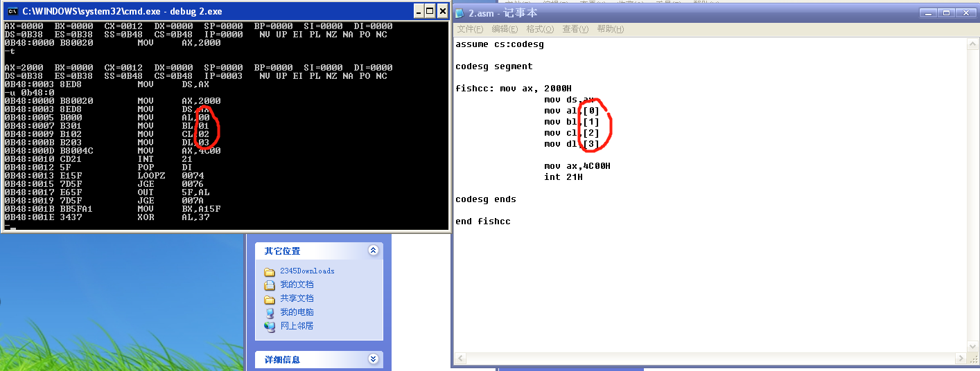Open the 2345Downloads folder link

click(x=307, y=271)
